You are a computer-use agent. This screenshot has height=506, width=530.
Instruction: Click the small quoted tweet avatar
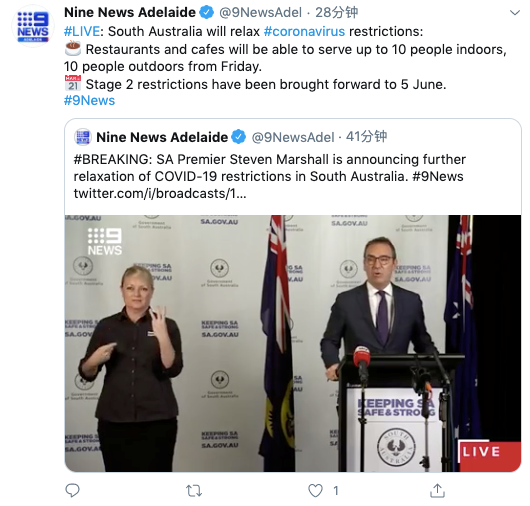click(x=83, y=137)
